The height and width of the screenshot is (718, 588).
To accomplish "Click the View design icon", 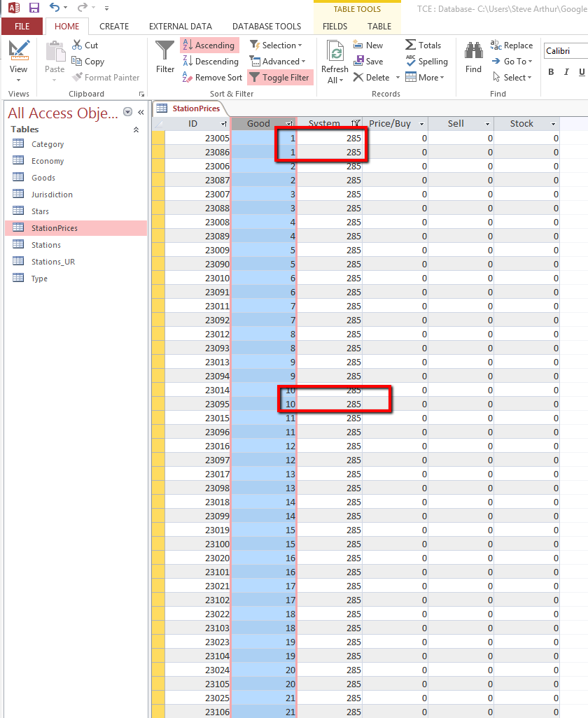I will [x=19, y=50].
